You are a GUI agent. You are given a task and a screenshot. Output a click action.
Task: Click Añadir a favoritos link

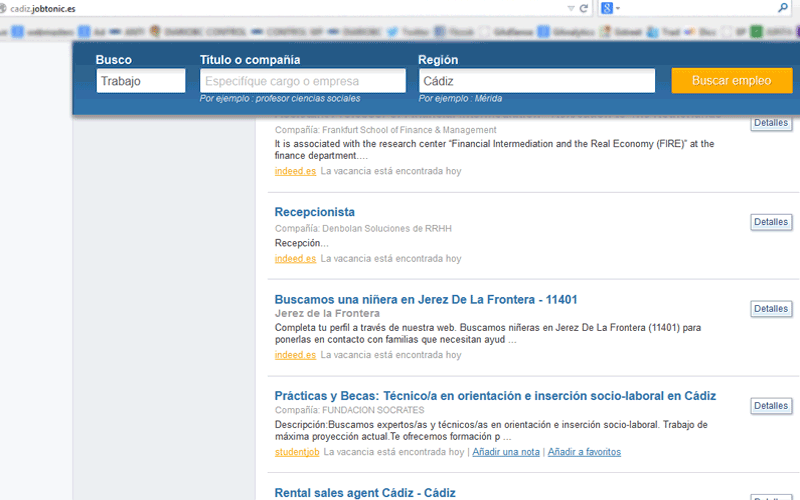(x=584, y=452)
